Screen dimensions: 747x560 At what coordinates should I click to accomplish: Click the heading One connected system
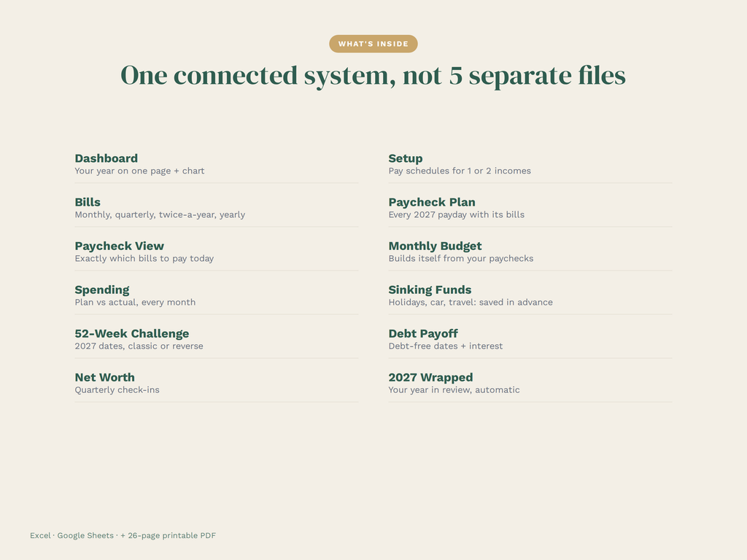pyautogui.click(x=373, y=76)
